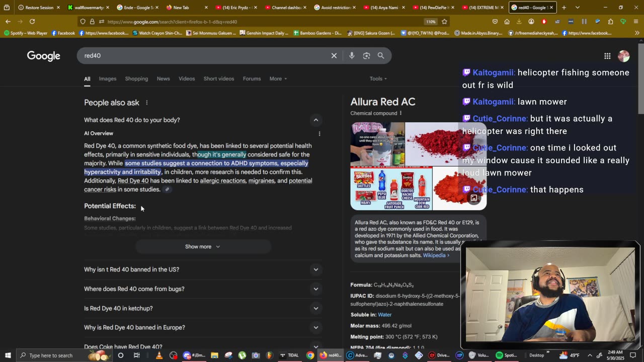This screenshot has height=362, width=644.
Task: Open Bamboo Gardens bookmark
Action: [317, 33]
